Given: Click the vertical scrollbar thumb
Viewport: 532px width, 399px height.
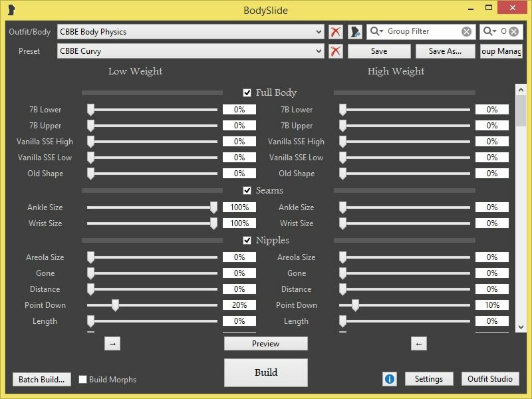Looking at the screenshot, I should (x=521, y=111).
